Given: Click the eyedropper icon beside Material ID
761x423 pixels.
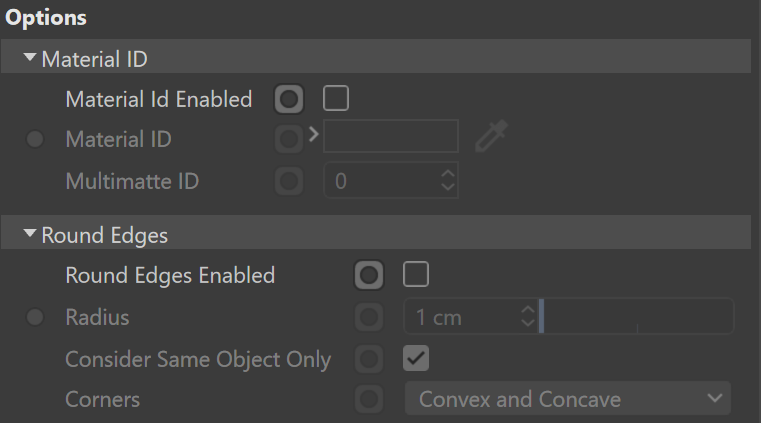Looking at the screenshot, I should pyautogui.click(x=491, y=136).
